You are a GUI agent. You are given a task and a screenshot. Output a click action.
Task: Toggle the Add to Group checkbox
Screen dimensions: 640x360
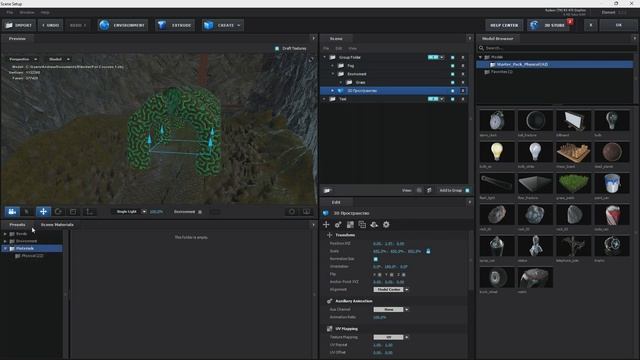pos(467,190)
